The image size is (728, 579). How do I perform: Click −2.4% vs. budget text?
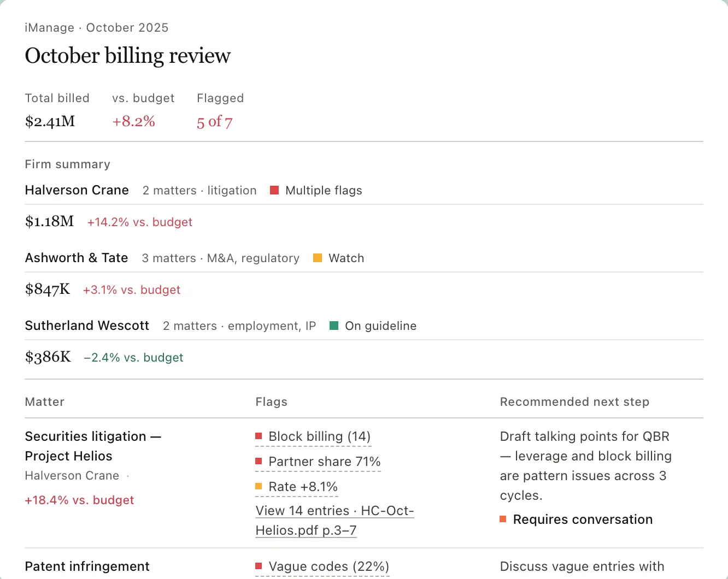pyautogui.click(x=133, y=358)
